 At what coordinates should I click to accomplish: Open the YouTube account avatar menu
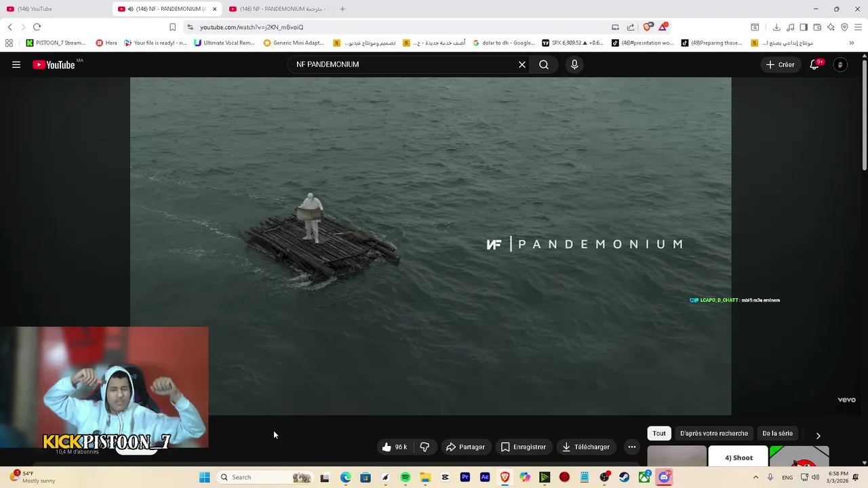840,64
